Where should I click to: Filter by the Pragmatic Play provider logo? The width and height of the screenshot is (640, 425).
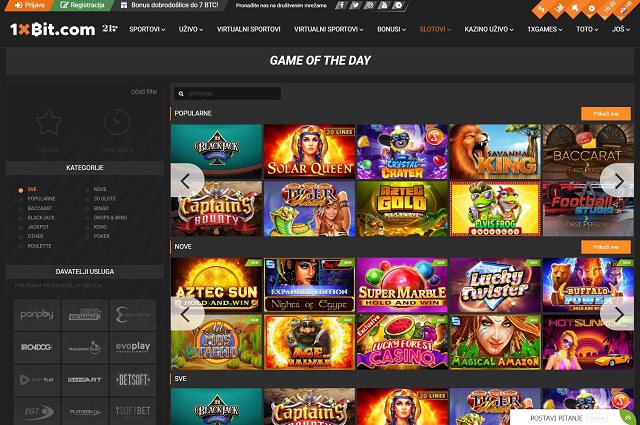pos(85,347)
